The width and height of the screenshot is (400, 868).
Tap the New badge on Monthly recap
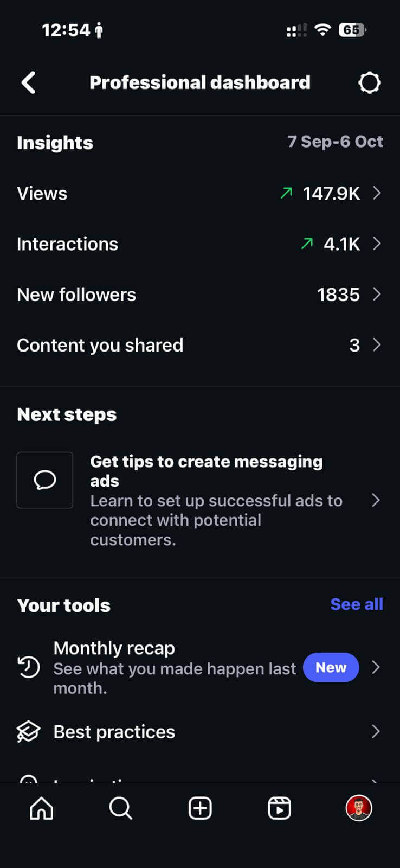click(x=331, y=667)
